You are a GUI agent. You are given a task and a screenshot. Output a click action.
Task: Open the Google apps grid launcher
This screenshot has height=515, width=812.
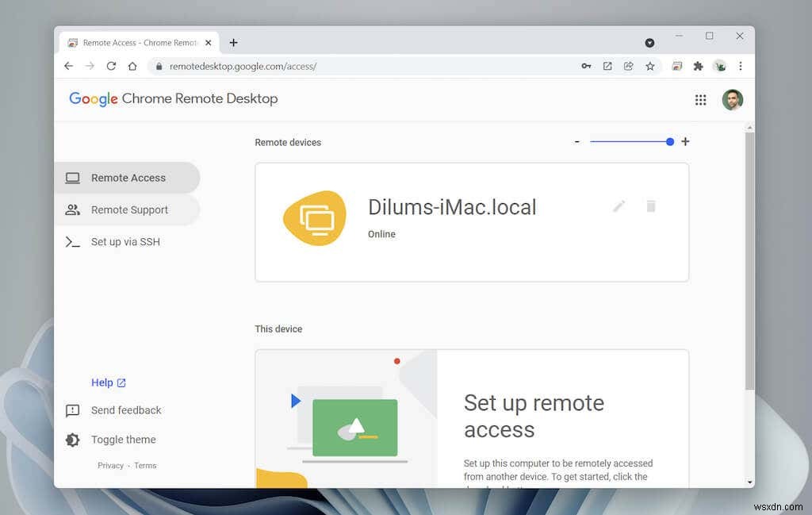(700, 99)
